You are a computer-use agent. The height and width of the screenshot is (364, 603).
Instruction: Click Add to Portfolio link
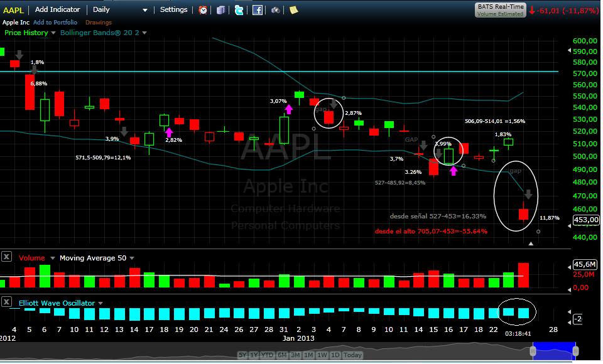coord(55,23)
